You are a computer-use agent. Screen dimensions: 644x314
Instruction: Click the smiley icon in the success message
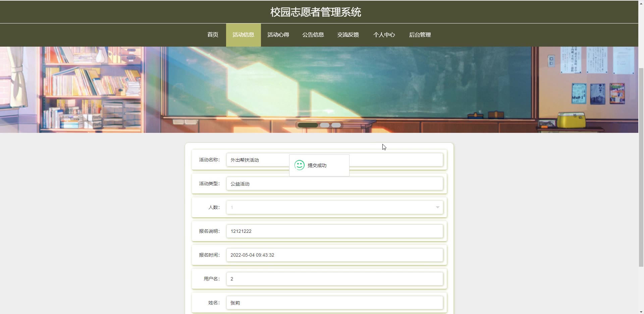(300, 165)
